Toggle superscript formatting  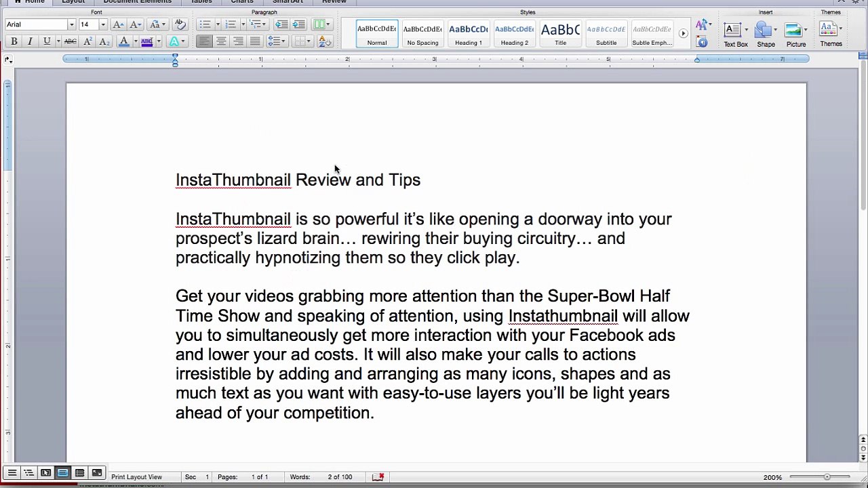87,42
